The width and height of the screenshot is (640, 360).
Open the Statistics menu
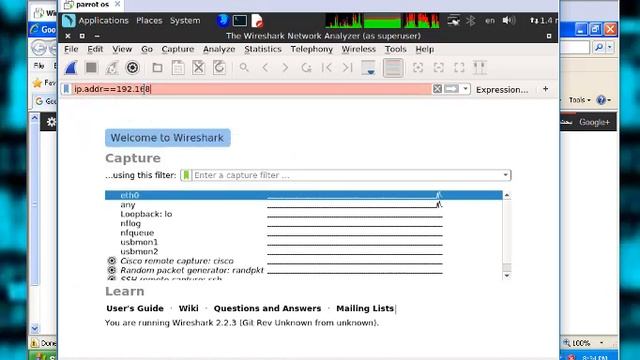point(263,49)
